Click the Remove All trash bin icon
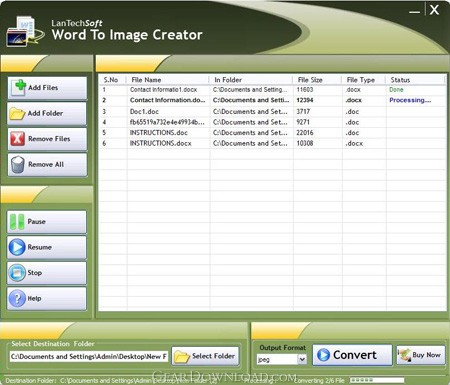 17,165
